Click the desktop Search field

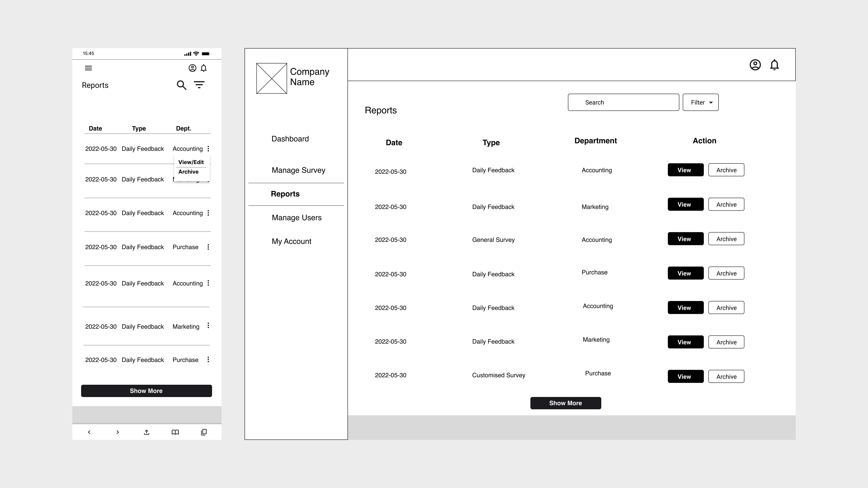click(x=623, y=102)
